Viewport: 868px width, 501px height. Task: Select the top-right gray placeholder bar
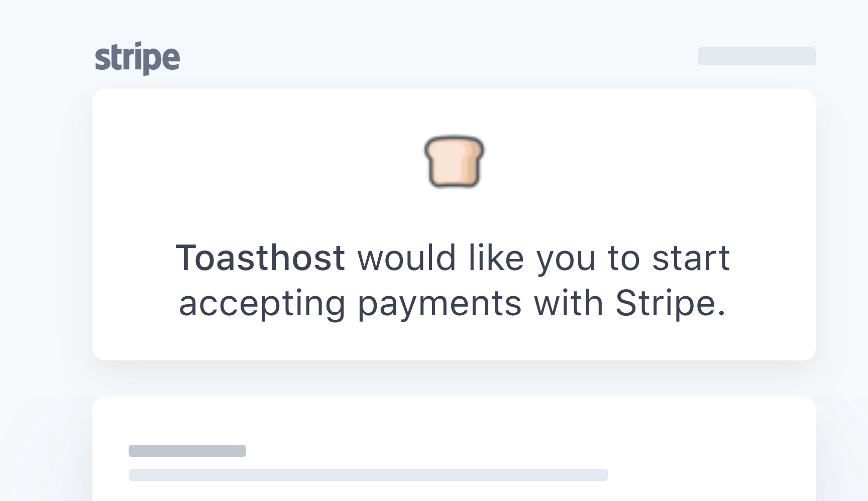click(756, 56)
